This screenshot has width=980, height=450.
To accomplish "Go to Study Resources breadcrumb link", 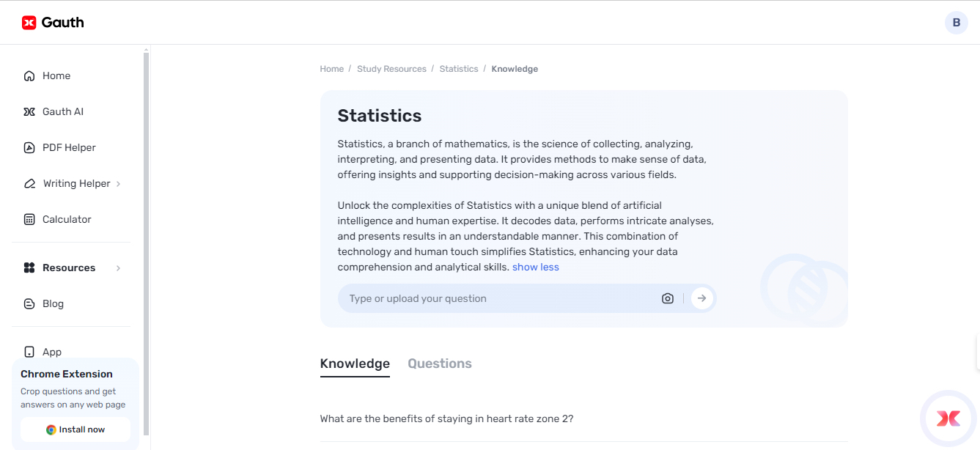I will (x=391, y=69).
